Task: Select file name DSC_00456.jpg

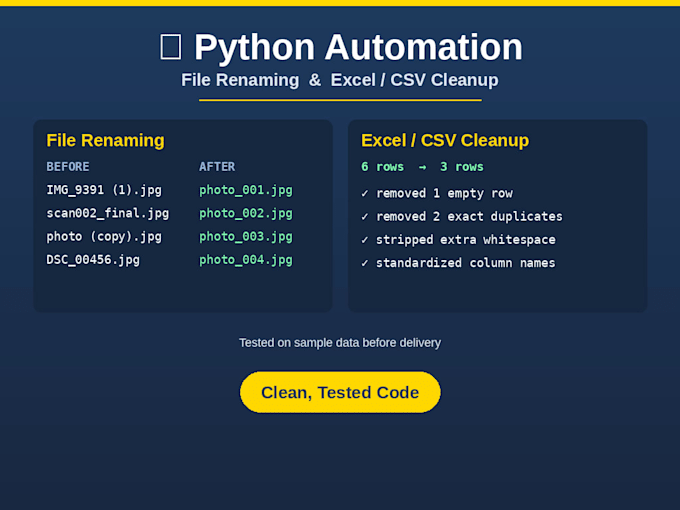Action: pyautogui.click(x=93, y=260)
